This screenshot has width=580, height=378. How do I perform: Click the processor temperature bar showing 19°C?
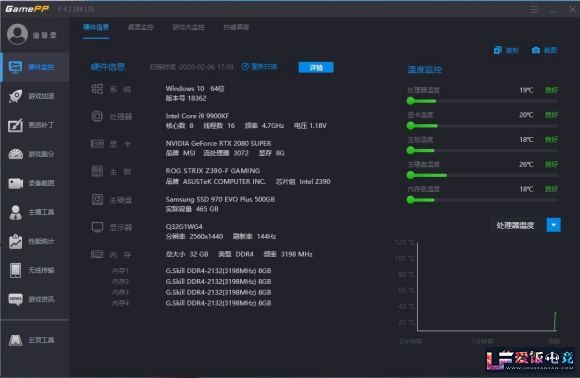point(482,101)
